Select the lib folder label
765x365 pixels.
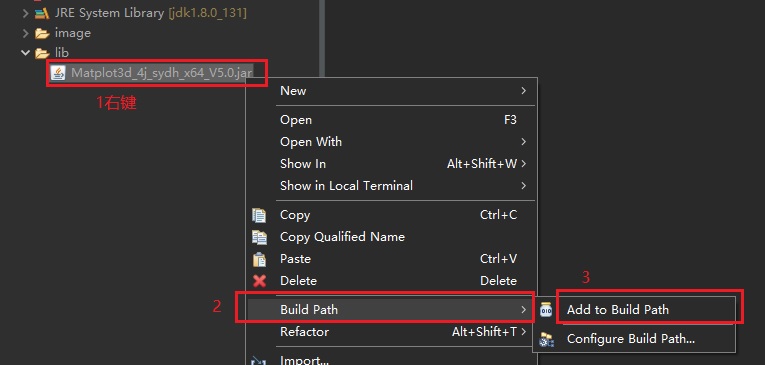click(62, 52)
